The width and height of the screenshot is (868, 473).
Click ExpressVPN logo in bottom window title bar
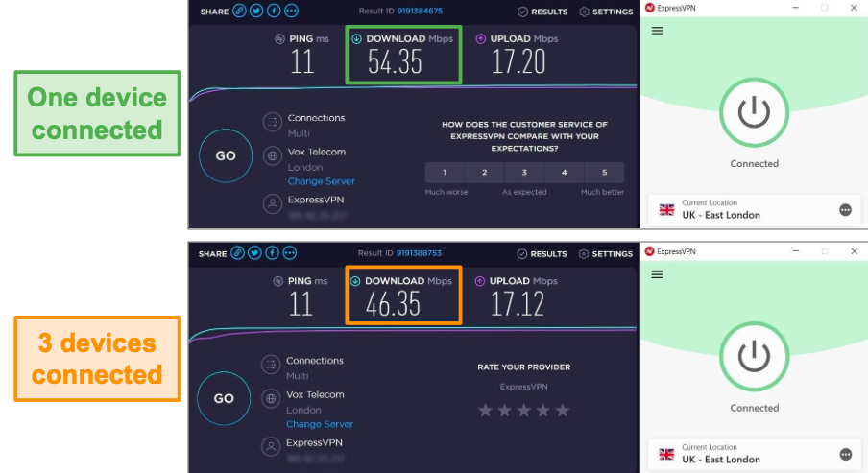point(650,251)
